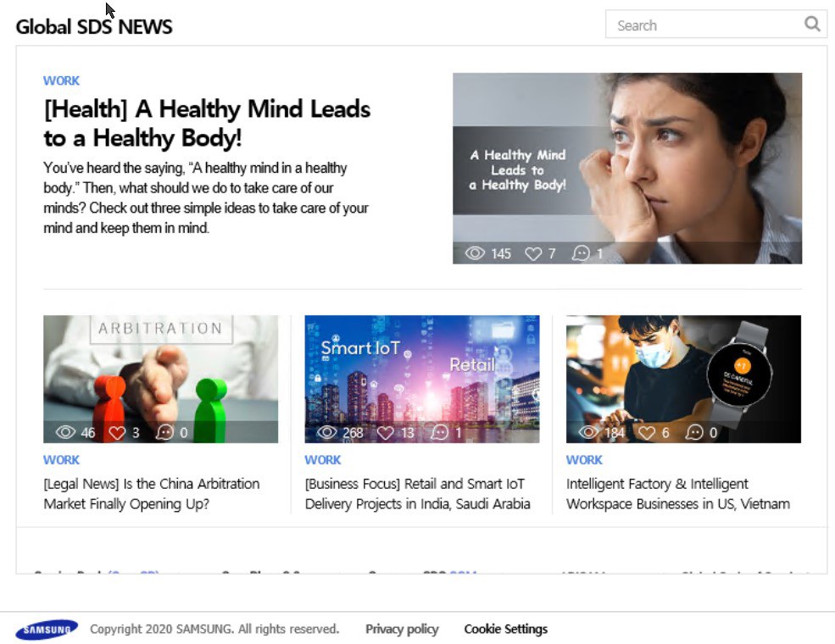The image size is (835, 644).
Task: Like the China Arbitration article via heart icon
Action: pos(117,433)
